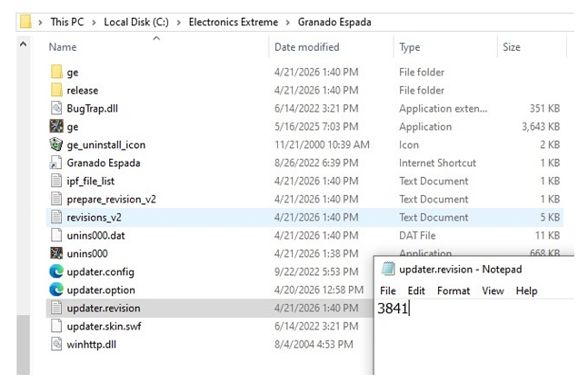
Task: Click Electronics Extreme in the breadcrumb path
Action: 234,21
